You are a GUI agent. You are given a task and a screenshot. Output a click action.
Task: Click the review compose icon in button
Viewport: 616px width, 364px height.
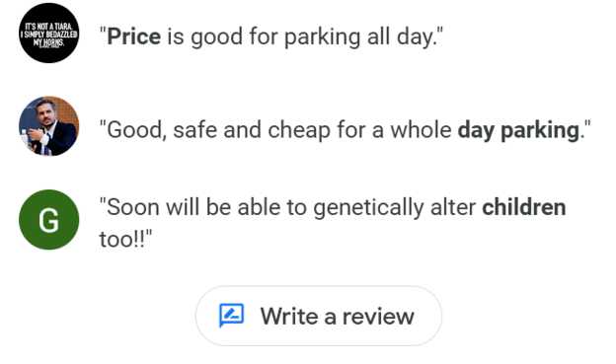coord(231,316)
